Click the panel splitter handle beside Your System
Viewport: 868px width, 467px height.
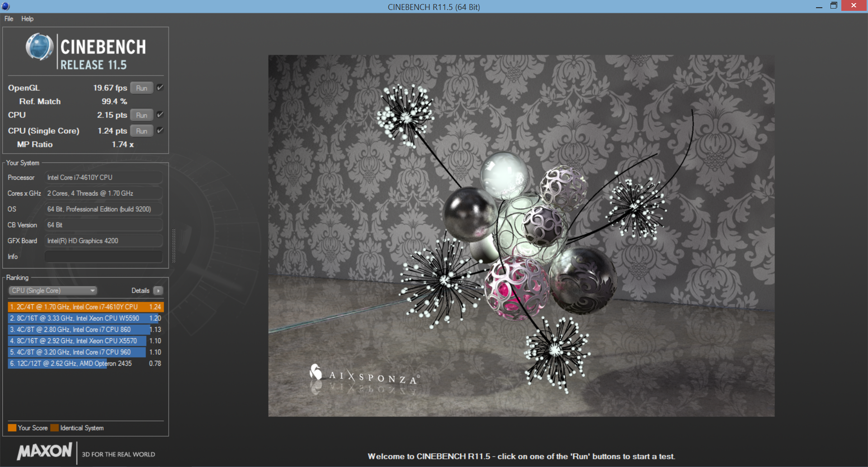174,245
